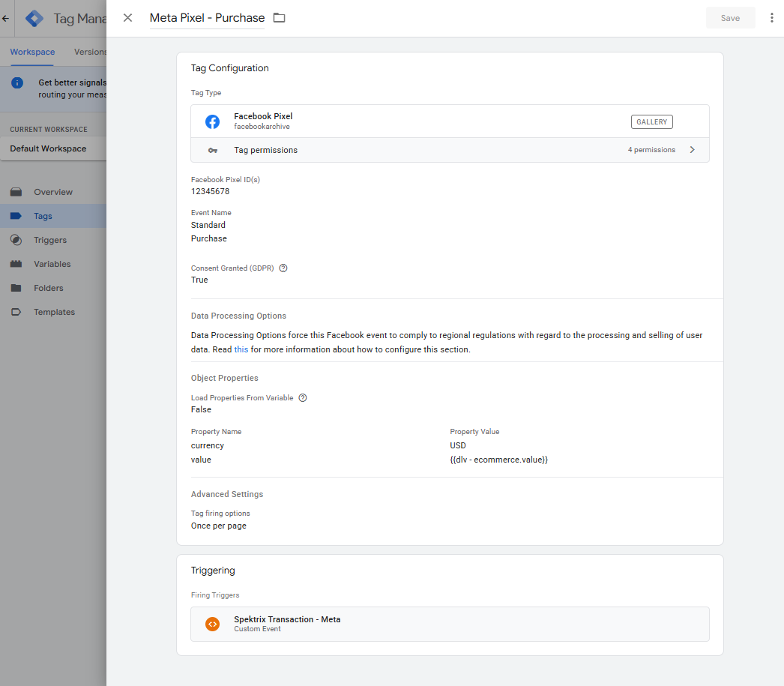Click the GALLERY badge
The height and width of the screenshot is (686, 784).
coord(651,121)
